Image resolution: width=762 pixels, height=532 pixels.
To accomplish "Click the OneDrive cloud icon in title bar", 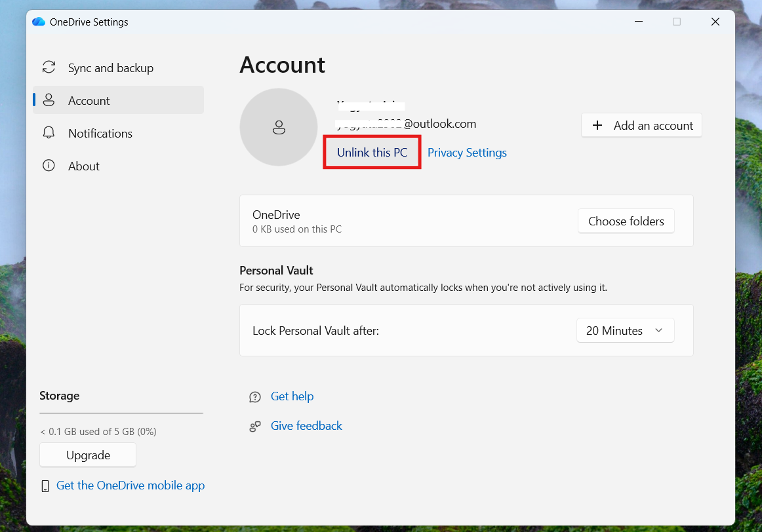I will click(39, 22).
